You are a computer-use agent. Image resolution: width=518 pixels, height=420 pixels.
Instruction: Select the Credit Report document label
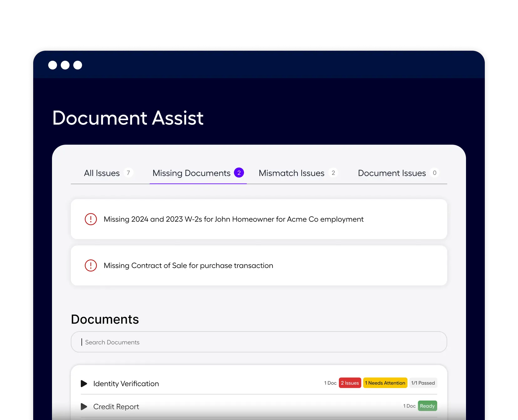pyautogui.click(x=116, y=407)
